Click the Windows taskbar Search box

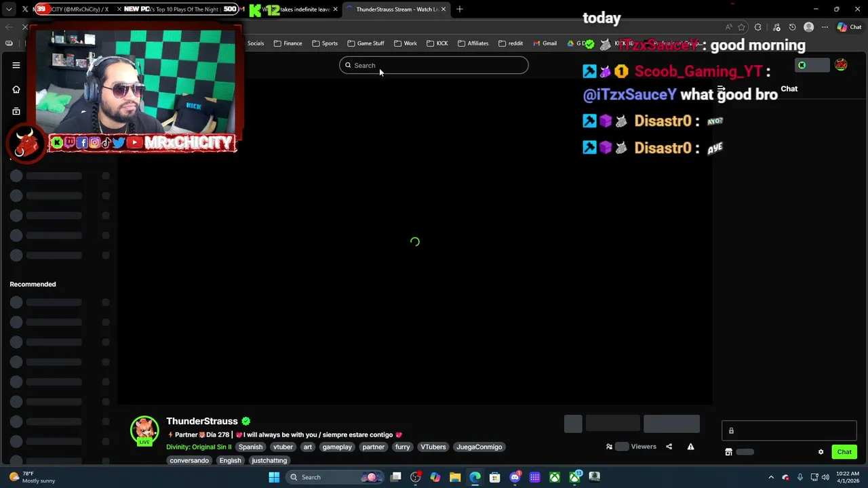pyautogui.click(x=334, y=477)
